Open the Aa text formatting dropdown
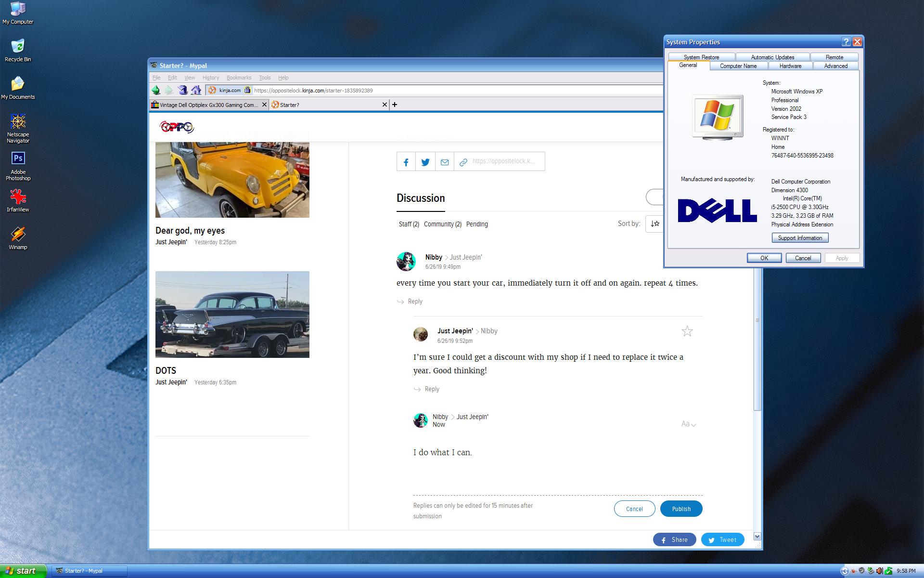Viewport: 924px width, 578px height. pos(689,424)
